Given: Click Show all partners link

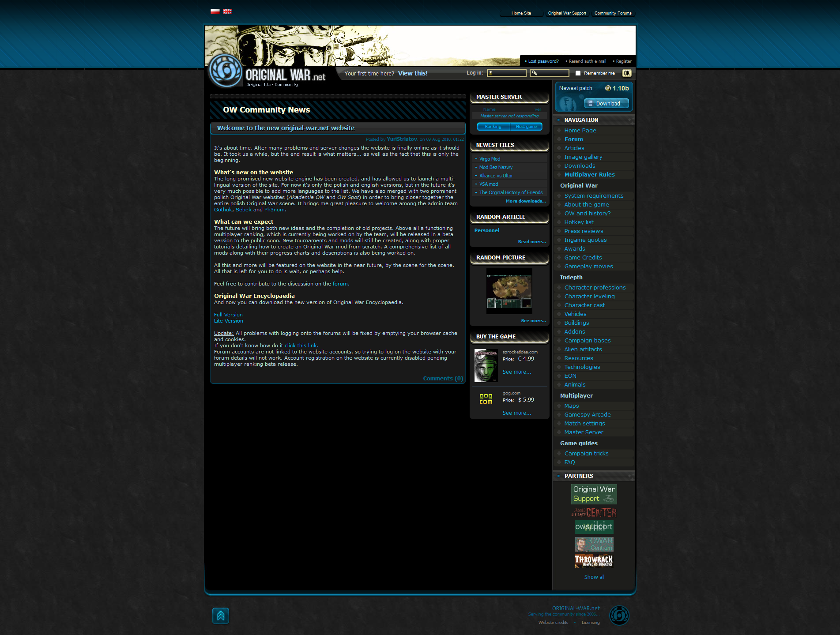Looking at the screenshot, I should (594, 577).
